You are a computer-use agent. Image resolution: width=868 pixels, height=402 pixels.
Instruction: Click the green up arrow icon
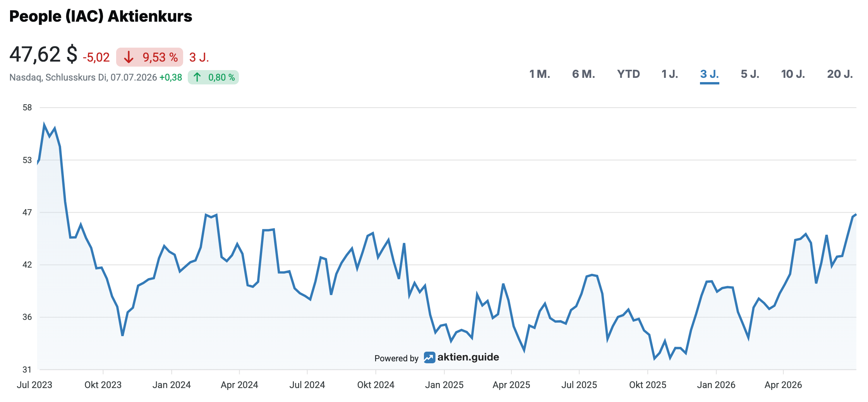coord(197,77)
